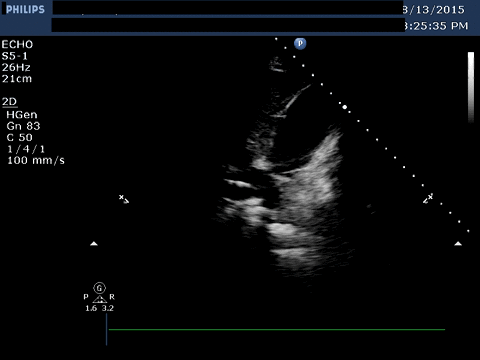This screenshot has width=480, height=360.
Task: Click the blue P orientation marker
Action: pyautogui.click(x=300, y=43)
